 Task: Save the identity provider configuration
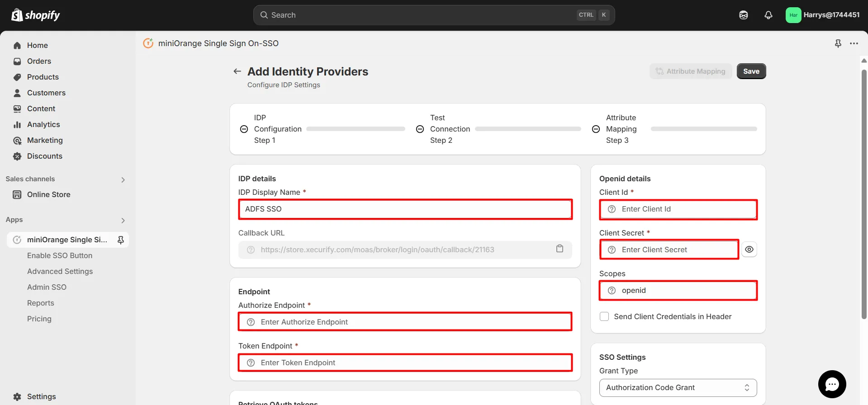coord(751,71)
